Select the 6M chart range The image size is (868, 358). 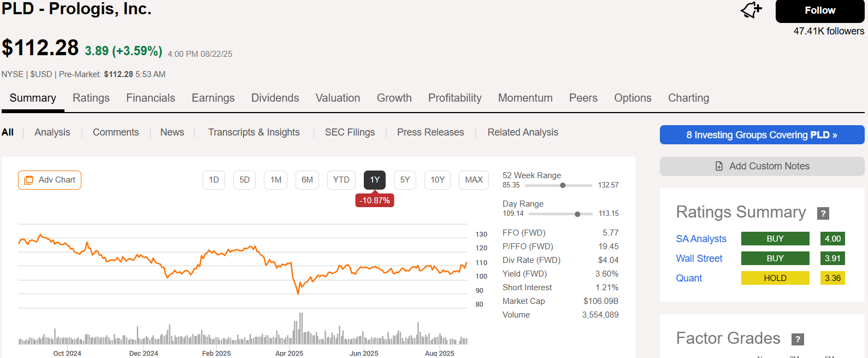tap(308, 180)
